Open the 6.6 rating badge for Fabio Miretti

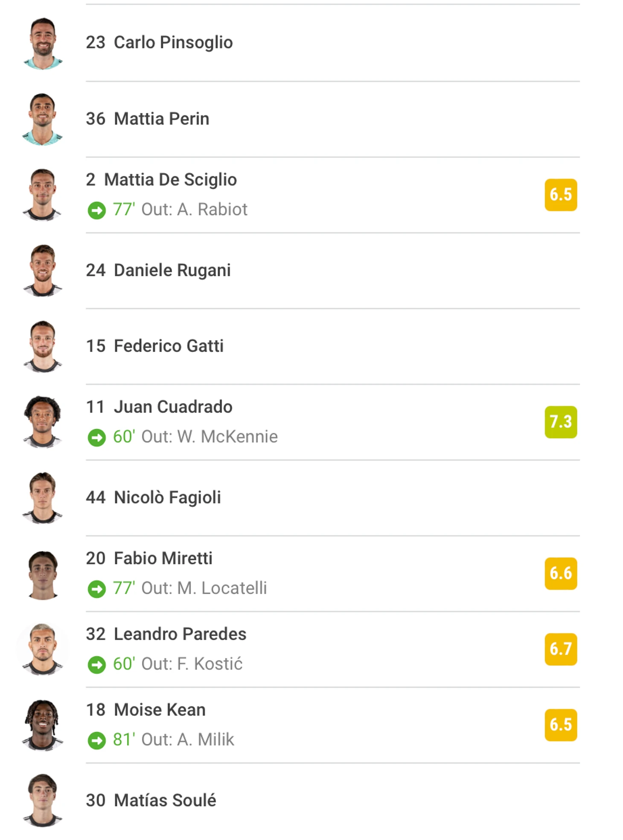[561, 574]
